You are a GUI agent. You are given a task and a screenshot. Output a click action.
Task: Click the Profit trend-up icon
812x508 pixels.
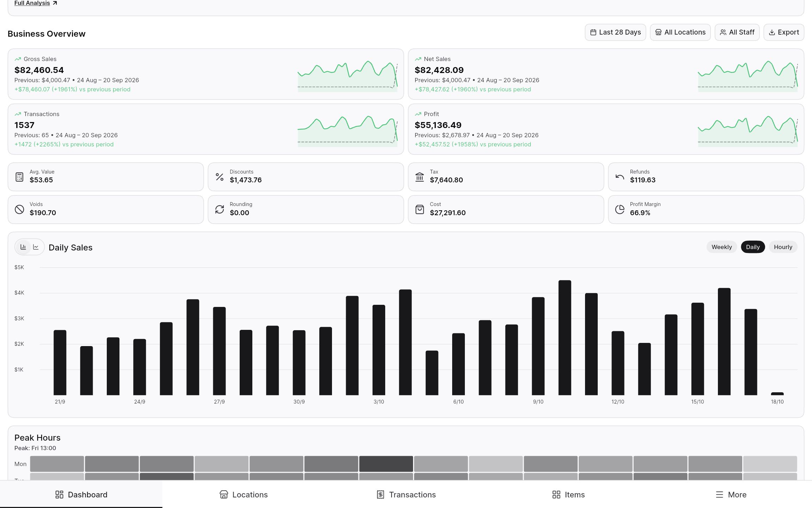(x=418, y=114)
